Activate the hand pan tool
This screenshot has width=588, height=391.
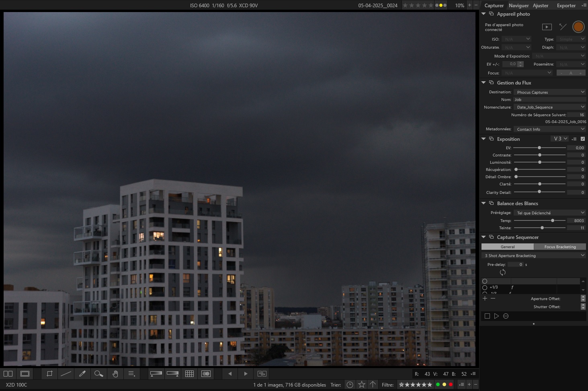[x=115, y=374]
